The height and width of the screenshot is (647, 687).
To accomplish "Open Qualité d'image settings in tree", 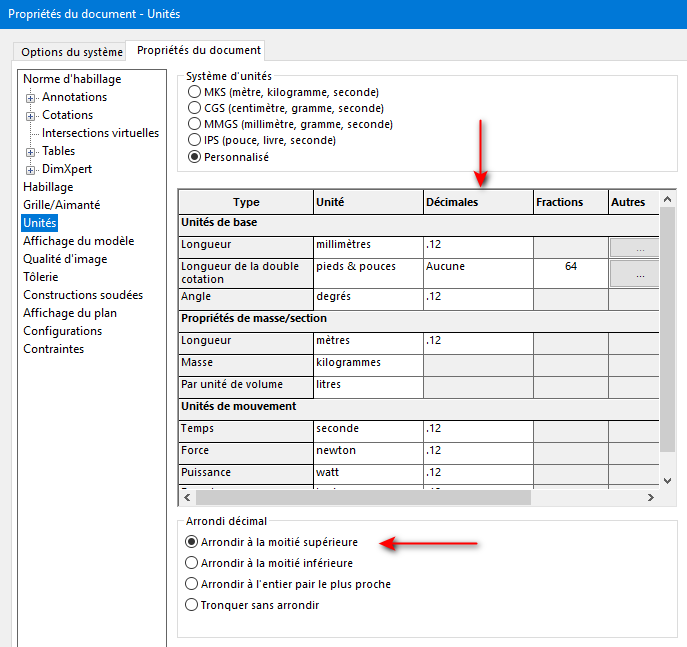I will pyautogui.click(x=65, y=259).
